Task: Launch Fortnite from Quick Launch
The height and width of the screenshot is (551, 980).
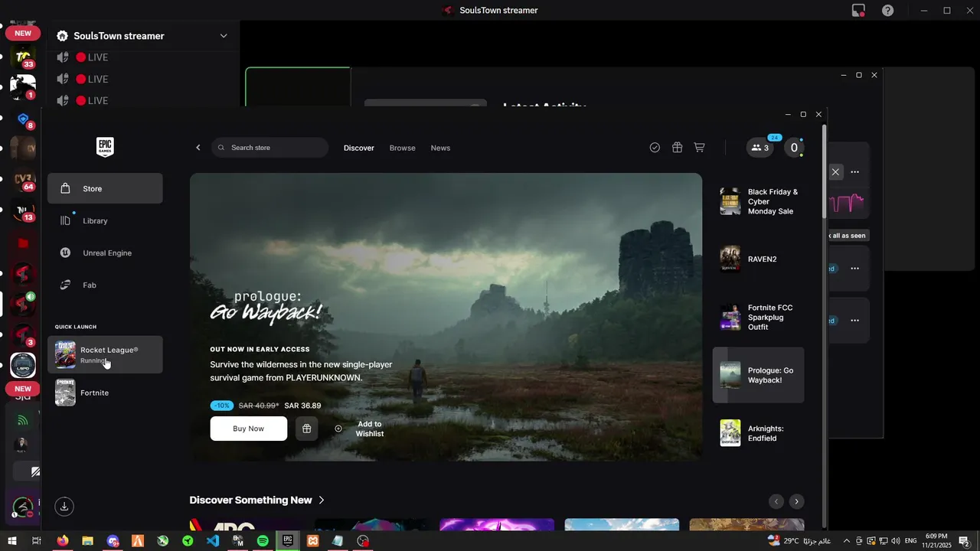Action: click(x=105, y=393)
